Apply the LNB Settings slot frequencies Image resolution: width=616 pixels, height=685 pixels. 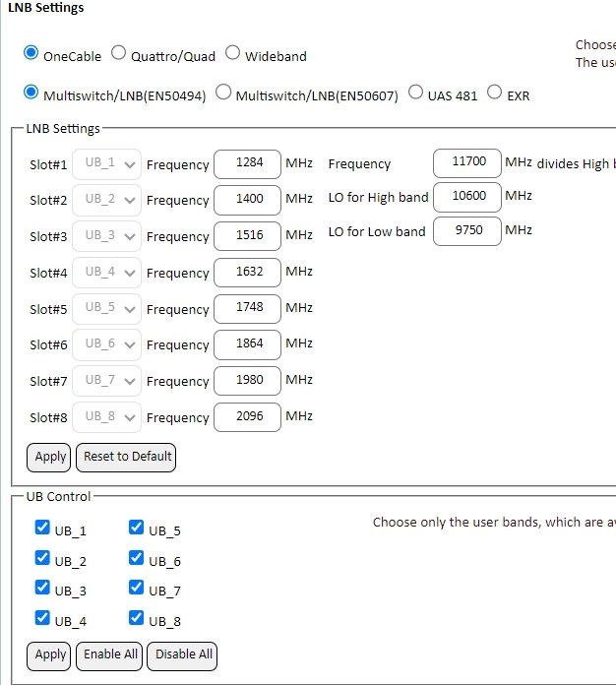point(48,458)
